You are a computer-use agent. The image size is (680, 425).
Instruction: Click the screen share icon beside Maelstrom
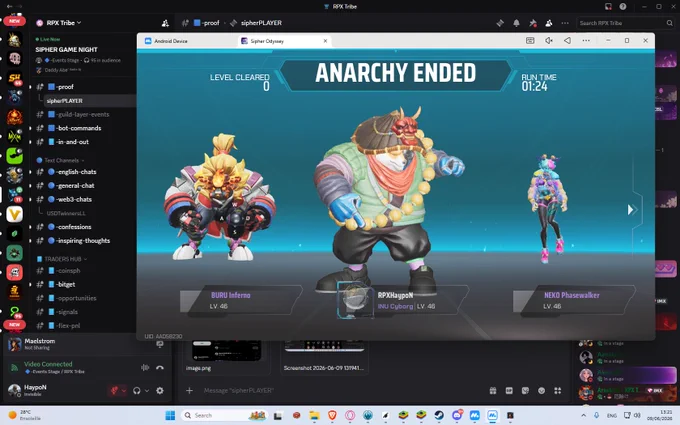click(160, 344)
